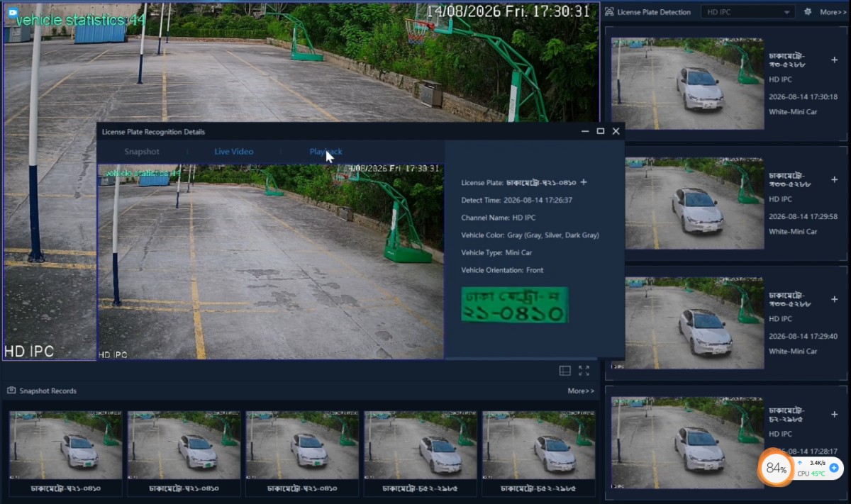Click the 3.4K/s upload speed indicator

click(x=813, y=462)
